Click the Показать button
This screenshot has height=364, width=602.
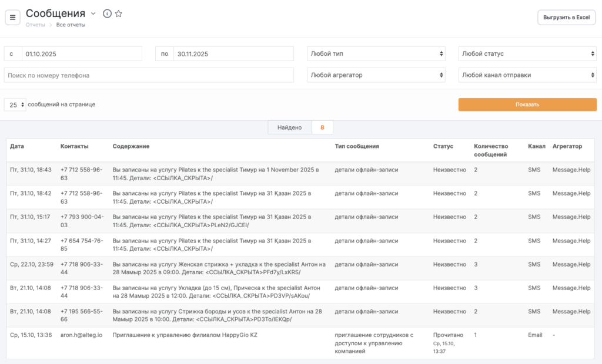coord(527,105)
